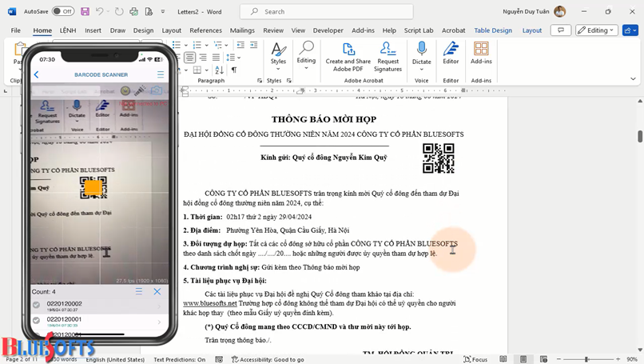Toggle the AutoSave switch
This screenshot has height=364, width=644.
point(63,11)
